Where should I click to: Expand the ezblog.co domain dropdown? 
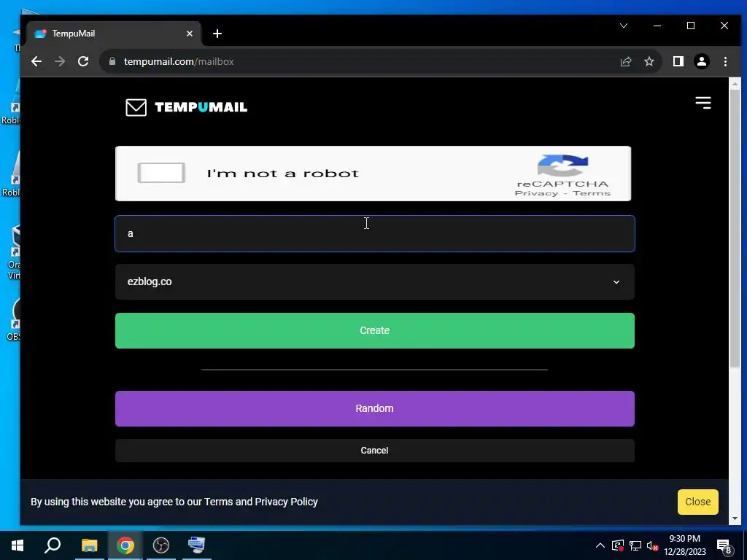point(374,282)
